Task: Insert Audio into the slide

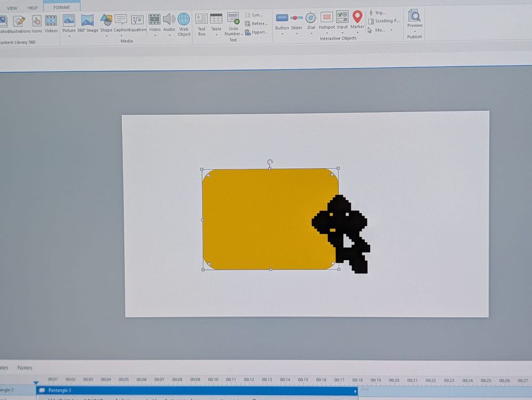Action: tap(169, 22)
